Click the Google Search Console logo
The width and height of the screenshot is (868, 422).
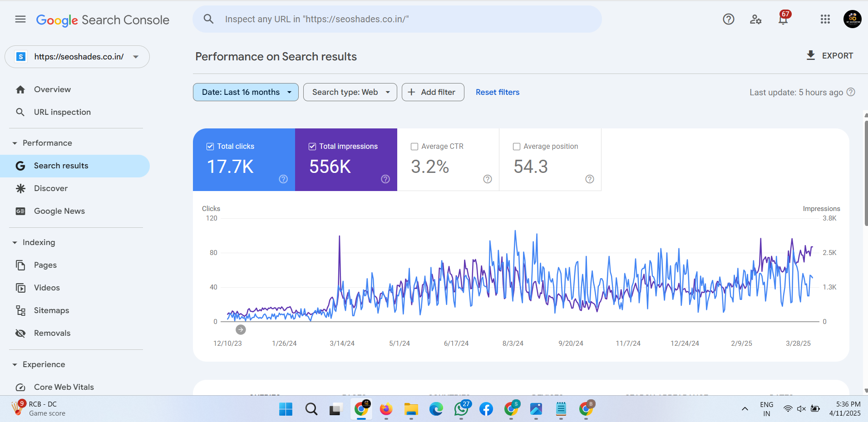(x=103, y=20)
